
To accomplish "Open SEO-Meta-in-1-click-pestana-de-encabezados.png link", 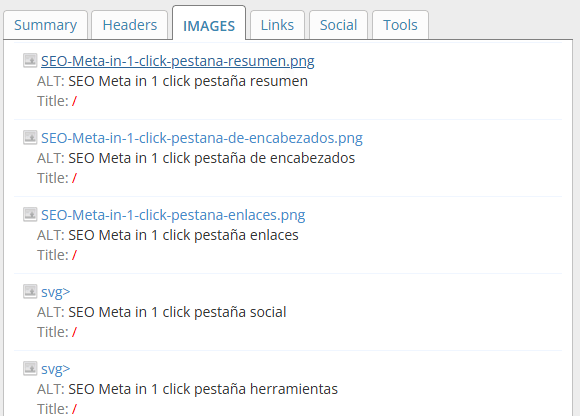I will coord(202,138).
